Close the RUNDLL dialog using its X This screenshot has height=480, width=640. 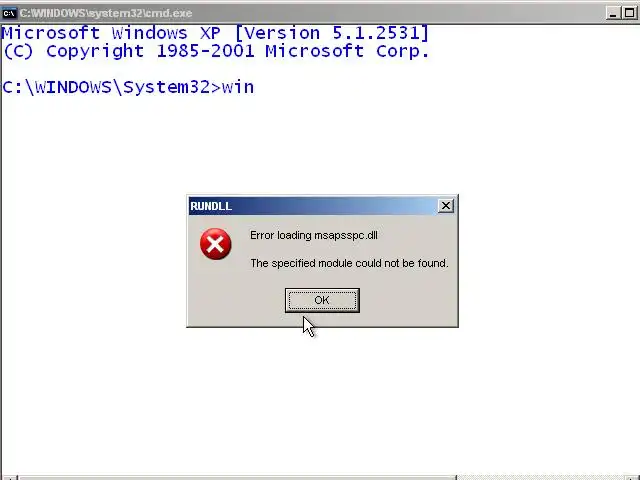446,206
